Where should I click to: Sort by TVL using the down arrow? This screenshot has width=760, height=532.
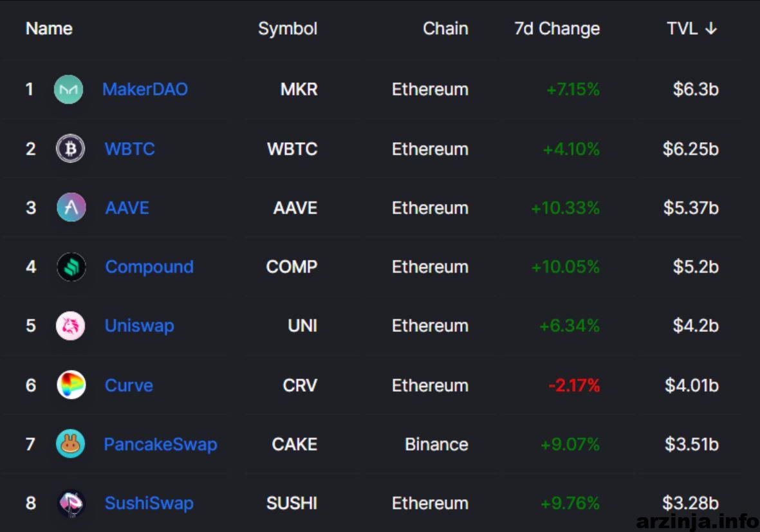(x=711, y=28)
